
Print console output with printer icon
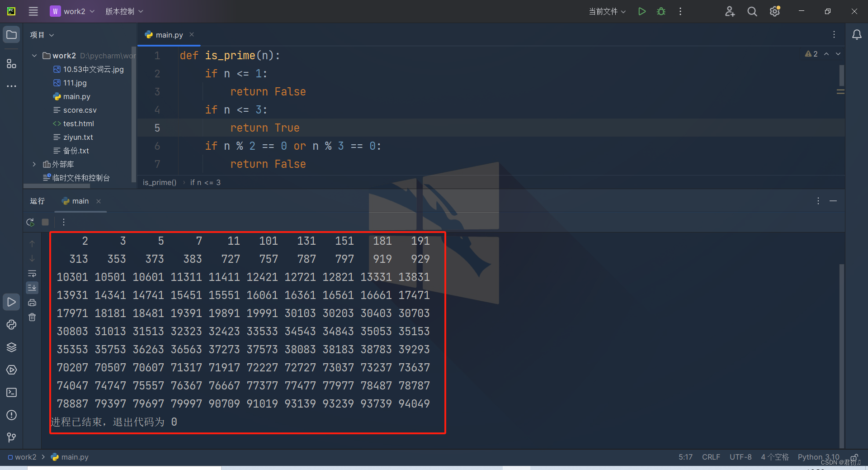32,303
